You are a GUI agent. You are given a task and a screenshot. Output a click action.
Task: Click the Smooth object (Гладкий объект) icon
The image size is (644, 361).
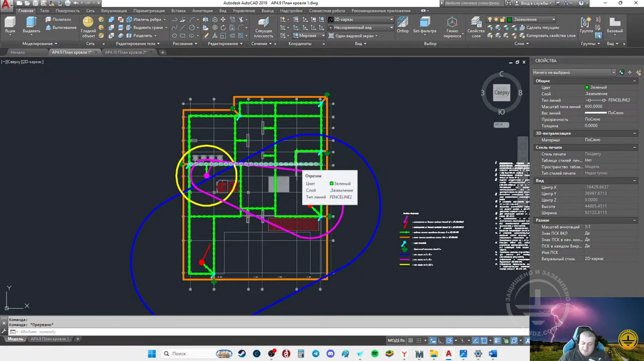click(x=88, y=22)
